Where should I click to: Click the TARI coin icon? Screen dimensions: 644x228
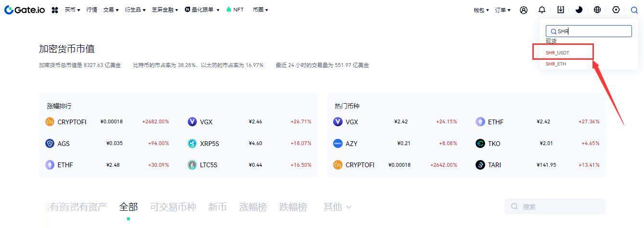[x=480, y=165]
